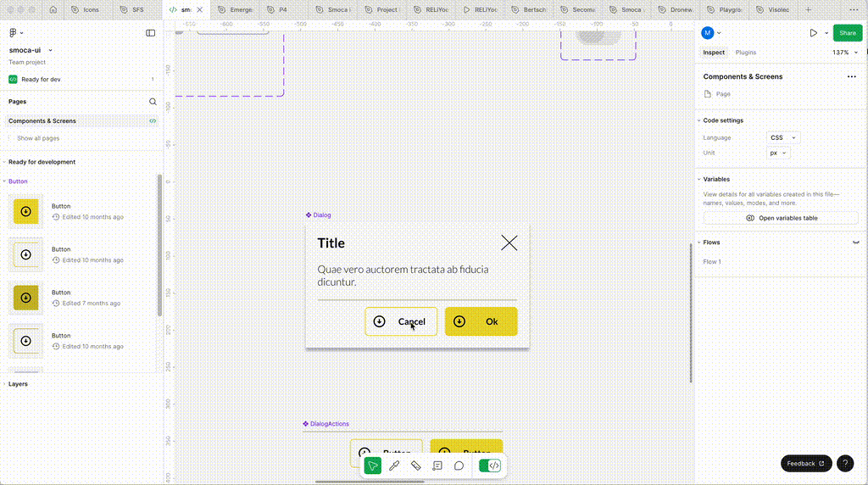The width and height of the screenshot is (868, 485).
Task: Click the help question mark button
Action: pyautogui.click(x=845, y=464)
